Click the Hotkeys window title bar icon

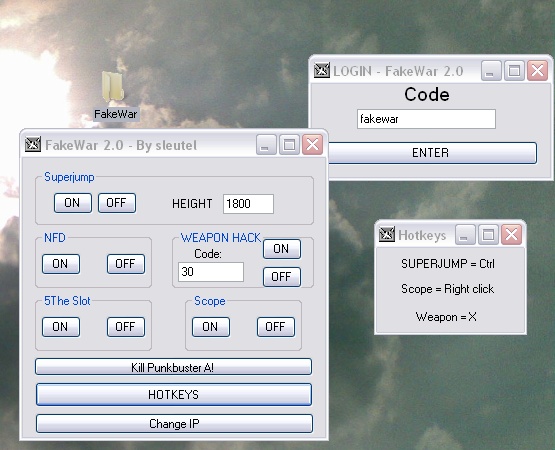387,234
